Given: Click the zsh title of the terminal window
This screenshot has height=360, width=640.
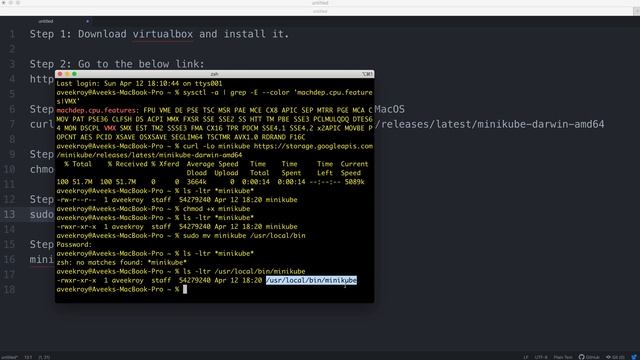Looking at the screenshot, I should [214, 74].
